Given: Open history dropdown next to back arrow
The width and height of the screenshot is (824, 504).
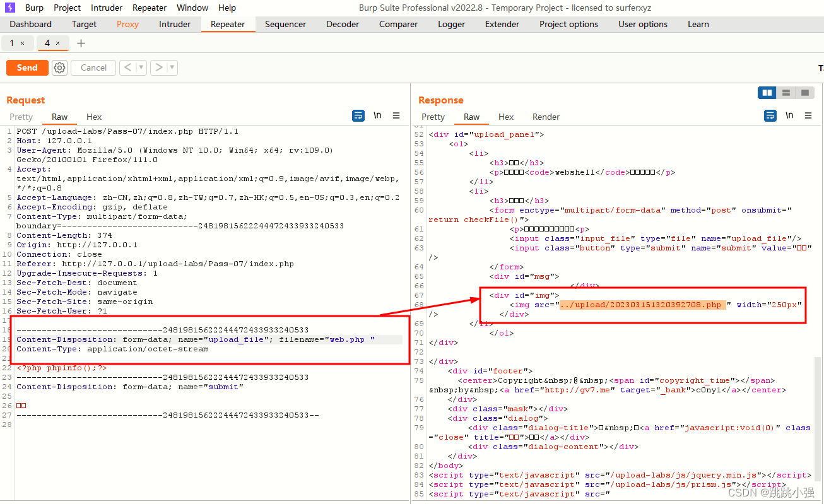Looking at the screenshot, I should click(141, 67).
